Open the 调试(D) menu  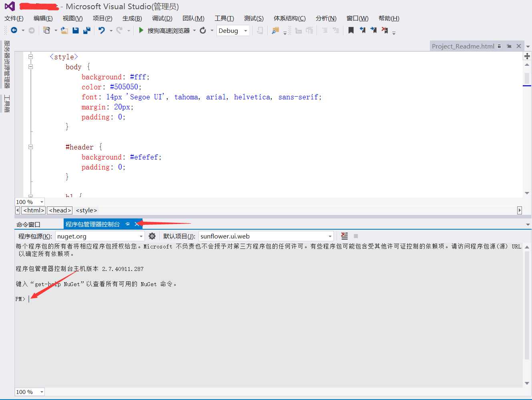click(x=162, y=18)
